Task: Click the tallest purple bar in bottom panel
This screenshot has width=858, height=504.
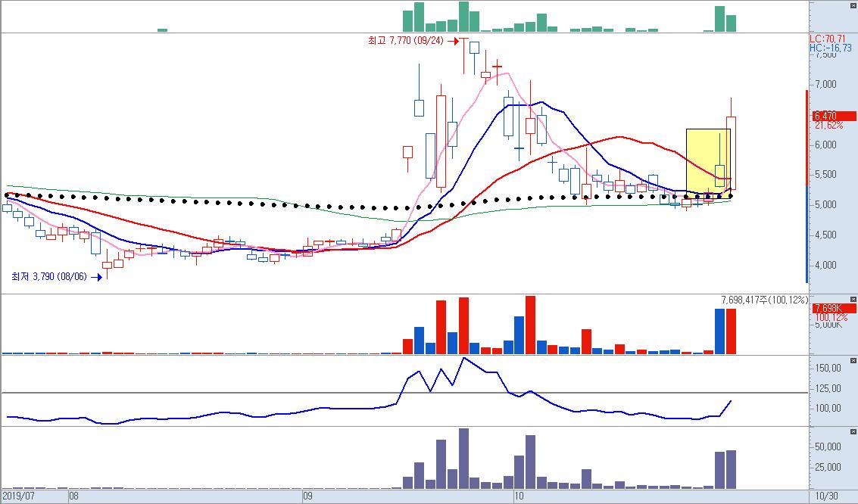Action: (463, 459)
